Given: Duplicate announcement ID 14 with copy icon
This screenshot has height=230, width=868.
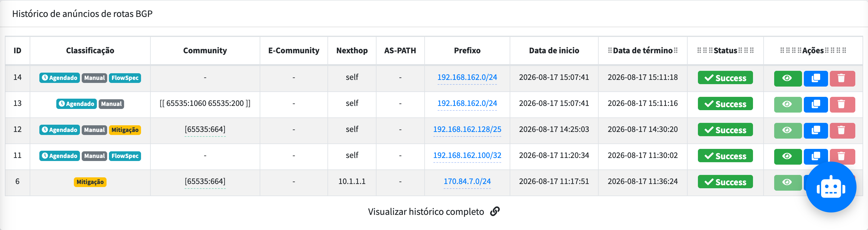Looking at the screenshot, I should pos(815,78).
